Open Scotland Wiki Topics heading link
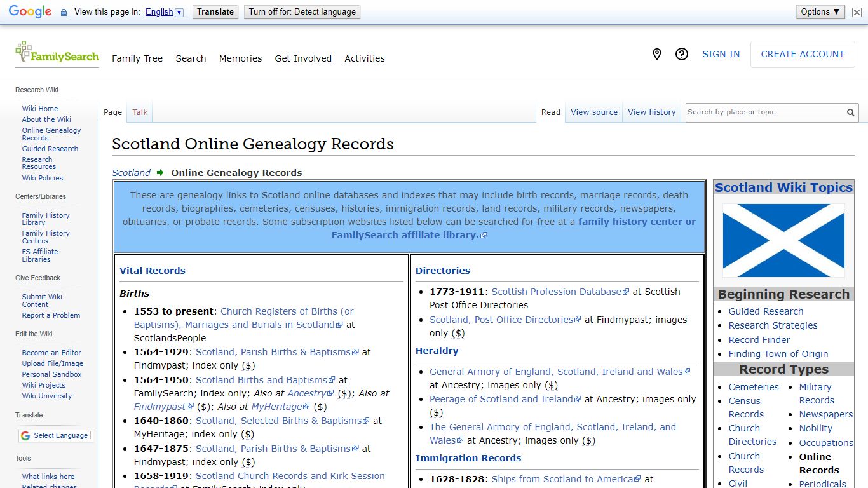 783,187
